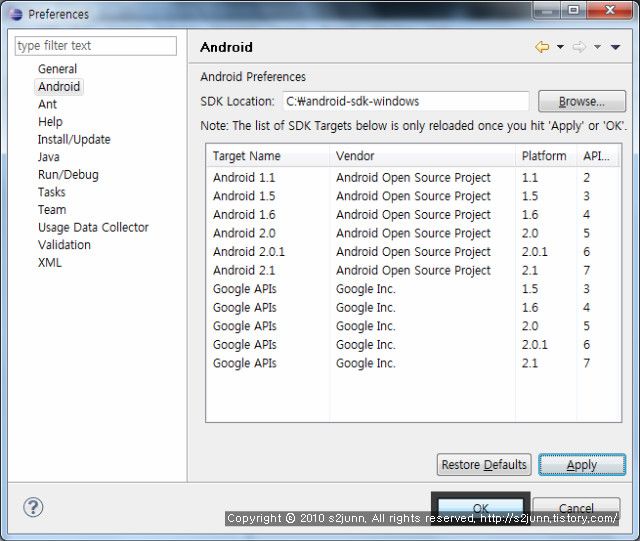This screenshot has height=541, width=640.
Task: Click the Target Name column header
Action: [x=268, y=156]
